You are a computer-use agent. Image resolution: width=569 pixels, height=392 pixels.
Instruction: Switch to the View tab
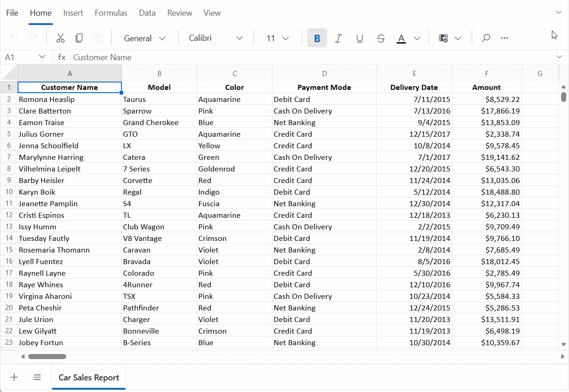212,13
